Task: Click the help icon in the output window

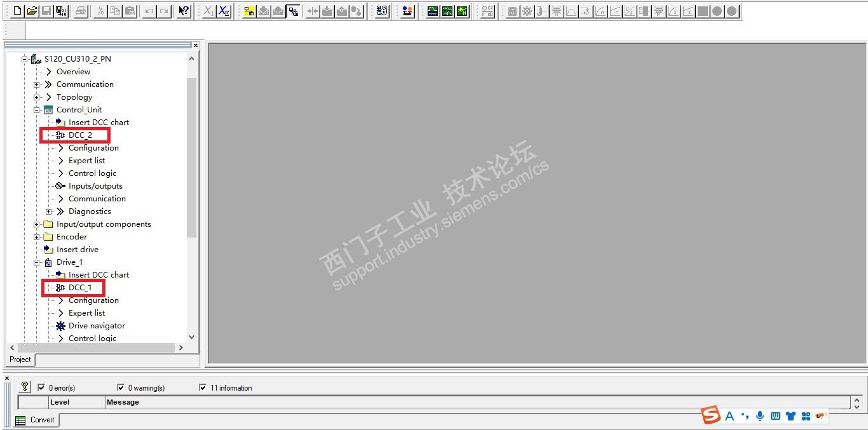Action: [x=25, y=386]
